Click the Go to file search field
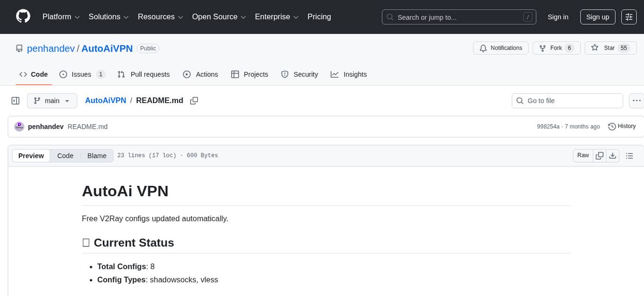The height and width of the screenshot is (296, 644). (x=567, y=101)
